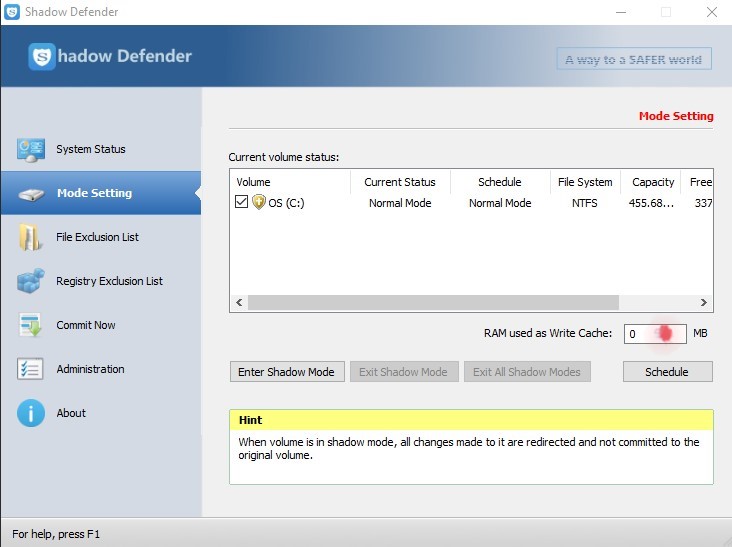Click the System Status monitor icon
Screen dimensions: 732x547
coord(31,149)
